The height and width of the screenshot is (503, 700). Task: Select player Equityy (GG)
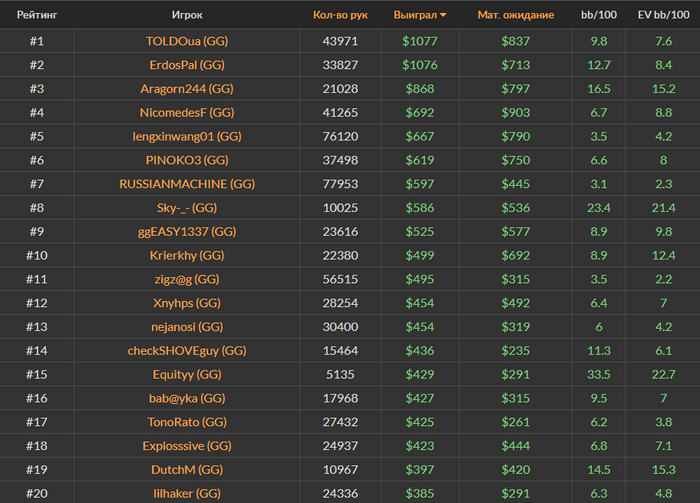click(187, 374)
